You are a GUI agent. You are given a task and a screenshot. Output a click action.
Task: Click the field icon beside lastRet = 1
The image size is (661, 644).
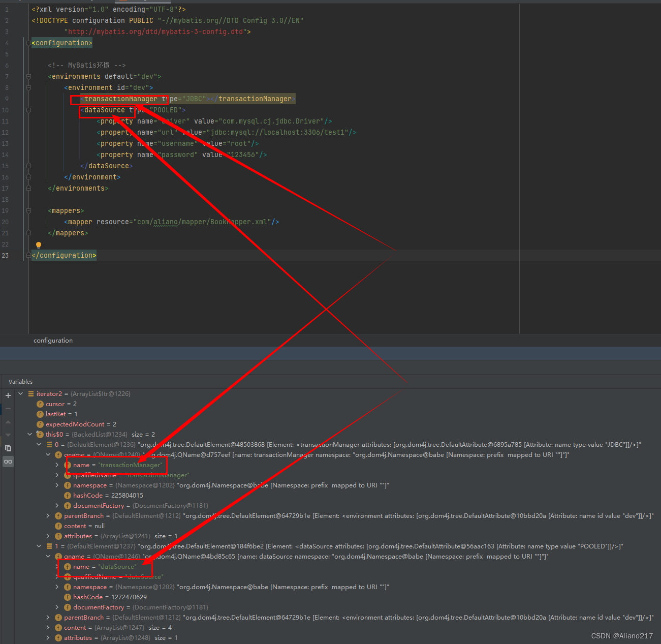pyautogui.click(x=40, y=414)
